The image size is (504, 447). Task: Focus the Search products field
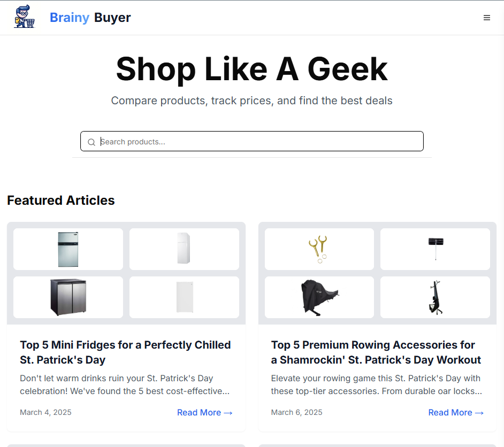(257, 142)
